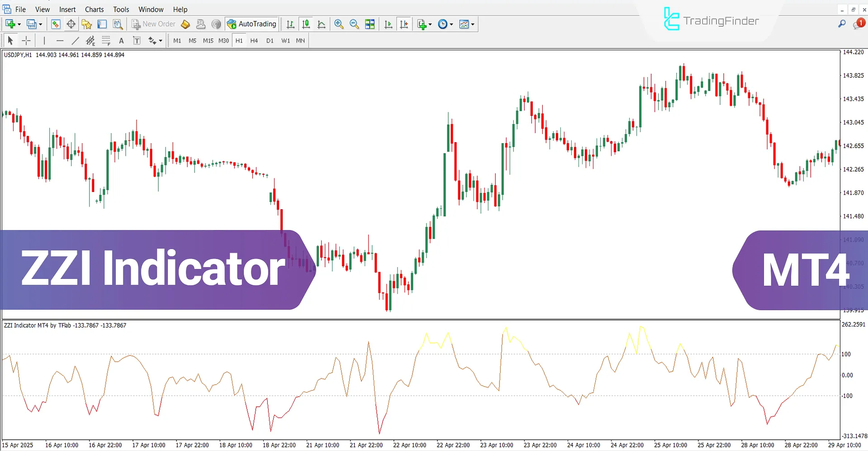The image size is (868, 451).
Task: Zoom out on the chart
Action: (354, 24)
